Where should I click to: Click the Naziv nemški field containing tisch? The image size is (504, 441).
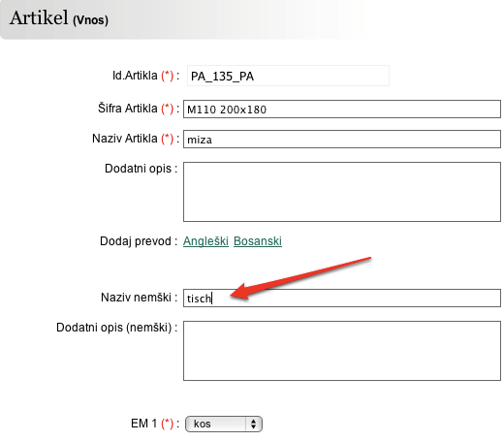pos(342,298)
